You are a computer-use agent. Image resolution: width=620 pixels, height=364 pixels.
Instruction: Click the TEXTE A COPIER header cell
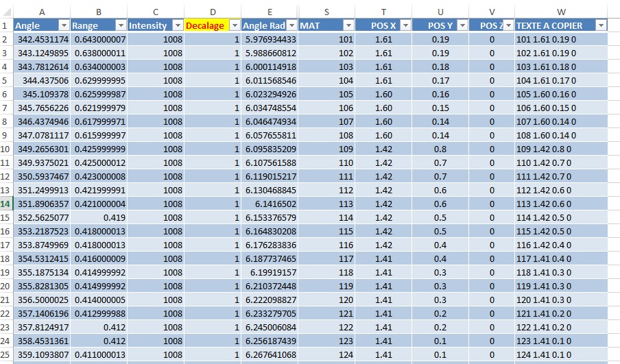tap(561, 25)
